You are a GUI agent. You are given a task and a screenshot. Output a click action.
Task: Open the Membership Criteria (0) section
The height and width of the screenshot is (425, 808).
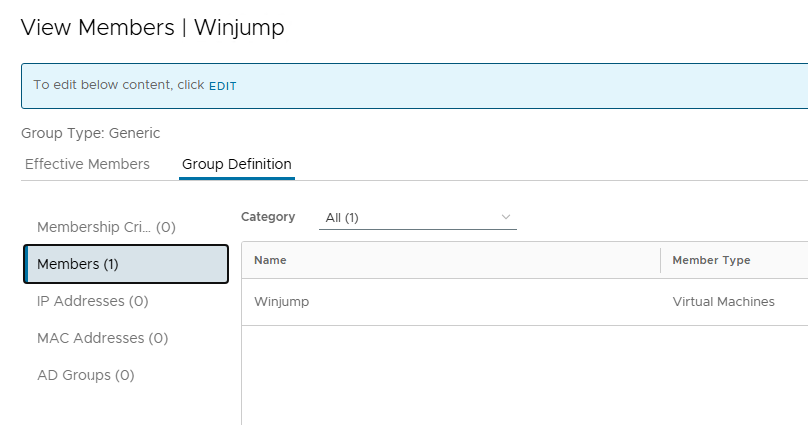106,227
